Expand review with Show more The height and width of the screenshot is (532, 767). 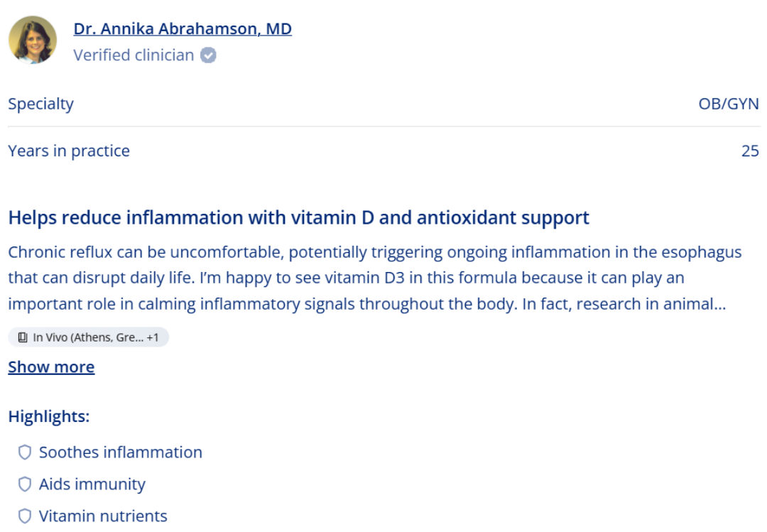click(51, 367)
